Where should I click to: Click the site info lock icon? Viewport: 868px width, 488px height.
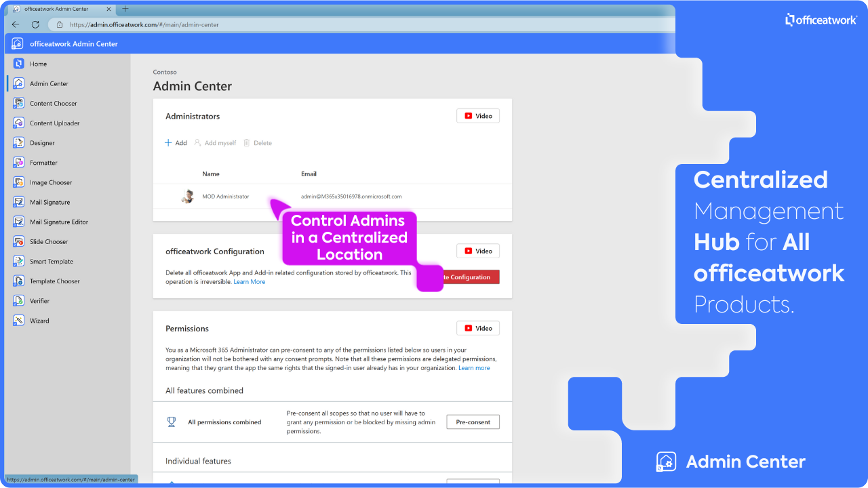tap(60, 24)
